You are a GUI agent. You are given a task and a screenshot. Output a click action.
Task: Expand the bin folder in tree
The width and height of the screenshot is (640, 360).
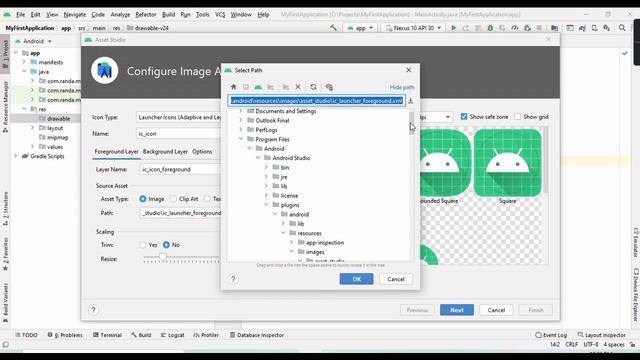[266, 167]
